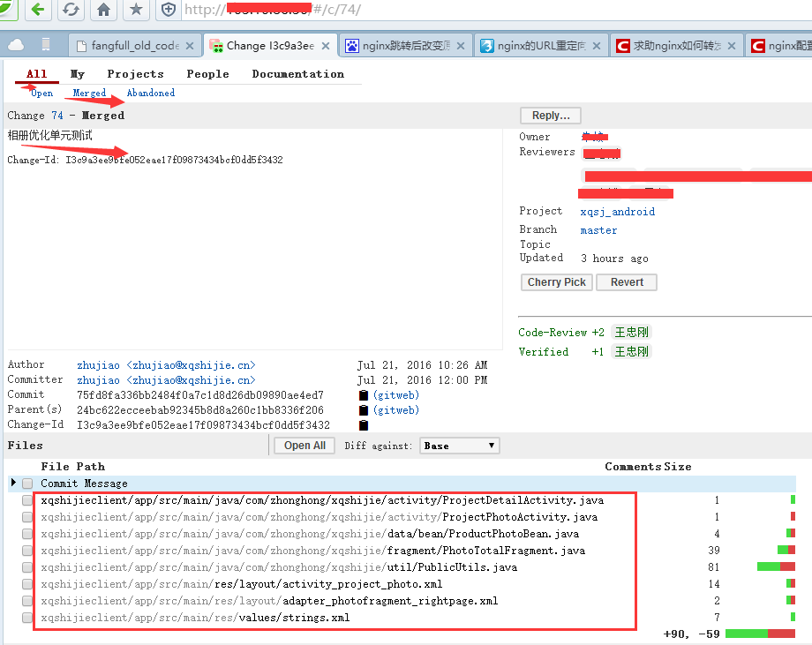The image size is (812, 645).
Task: Click the Author zhujiao email link
Action: pos(166,365)
